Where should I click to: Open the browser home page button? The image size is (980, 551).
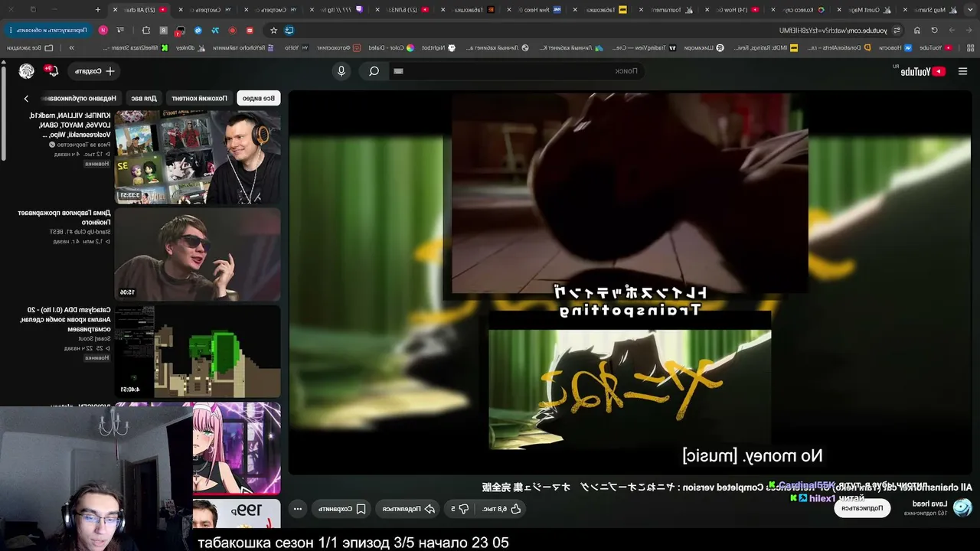pos(917,30)
